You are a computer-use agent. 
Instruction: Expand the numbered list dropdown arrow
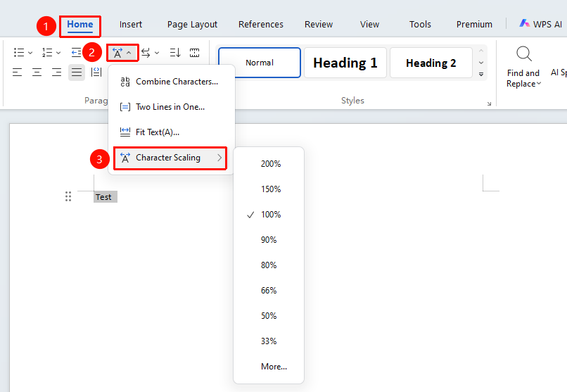[58, 53]
